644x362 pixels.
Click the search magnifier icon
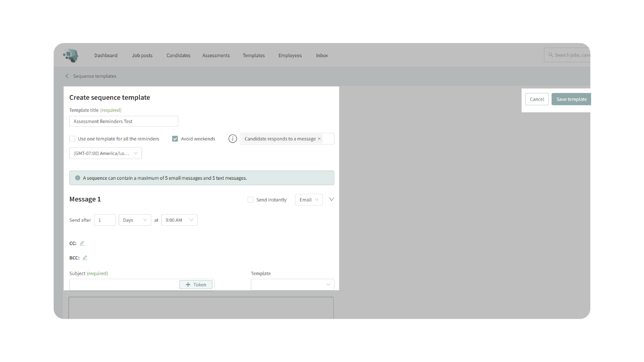[550, 55]
